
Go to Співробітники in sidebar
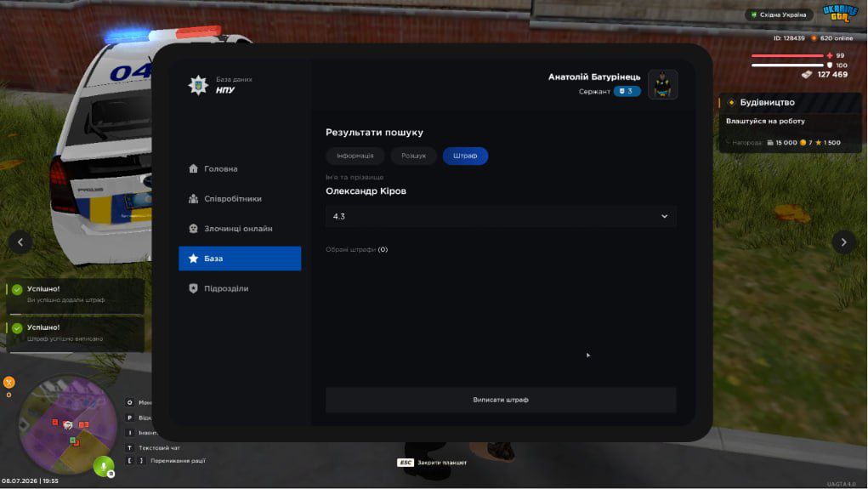click(x=239, y=199)
